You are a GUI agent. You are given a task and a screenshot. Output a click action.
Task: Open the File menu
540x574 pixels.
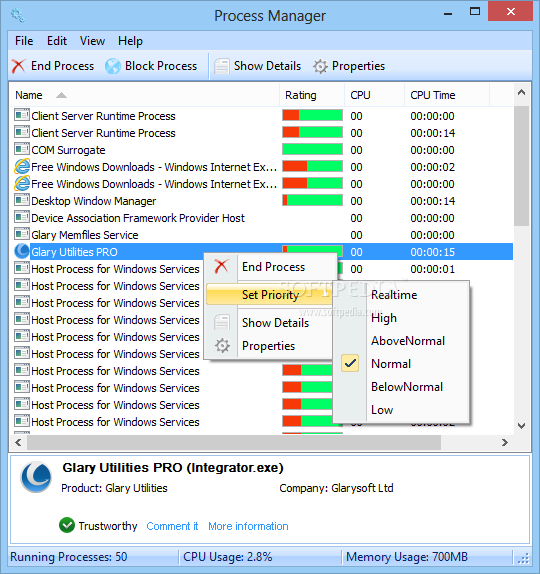pyautogui.click(x=24, y=41)
